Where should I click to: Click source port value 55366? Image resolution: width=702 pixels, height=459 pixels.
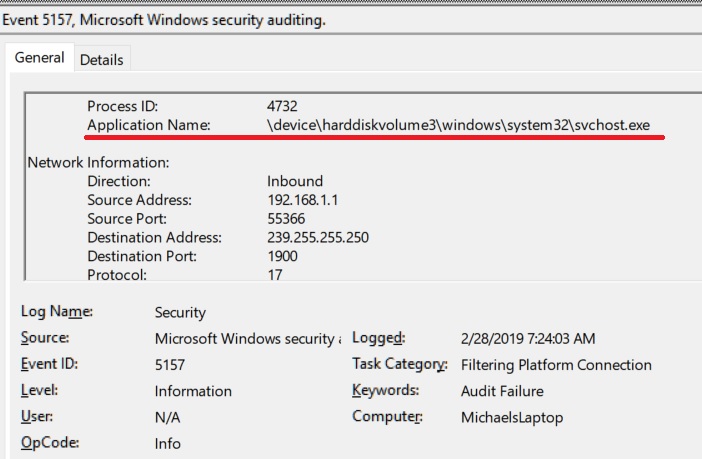click(286, 219)
